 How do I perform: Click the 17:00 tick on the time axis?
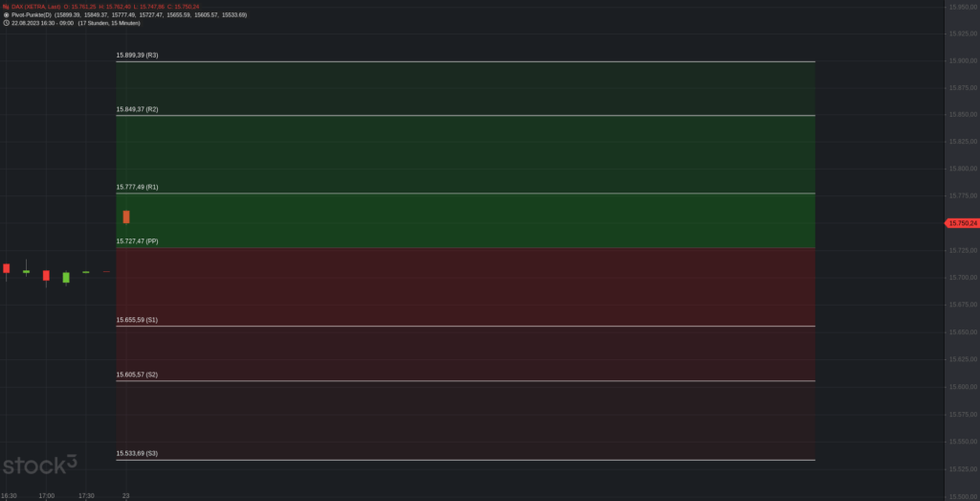point(46,495)
